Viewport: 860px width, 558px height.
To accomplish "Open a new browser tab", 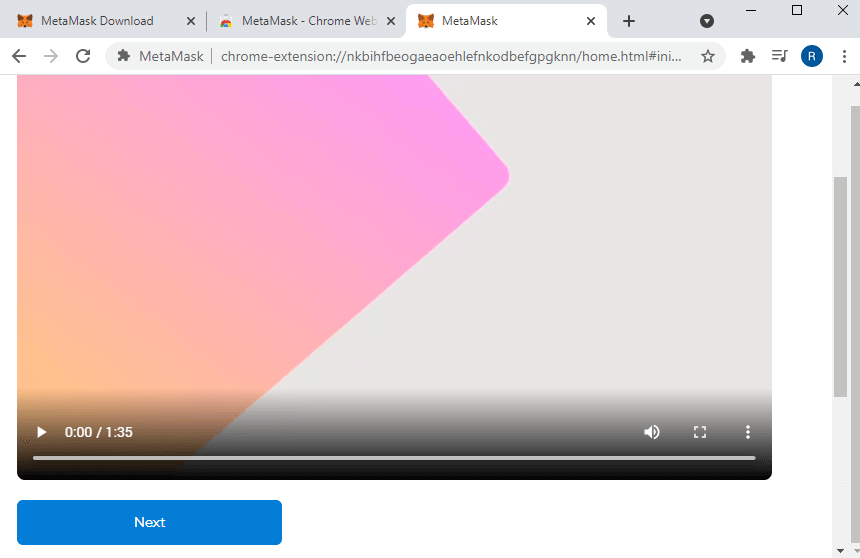I will click(x=629, y=21).
